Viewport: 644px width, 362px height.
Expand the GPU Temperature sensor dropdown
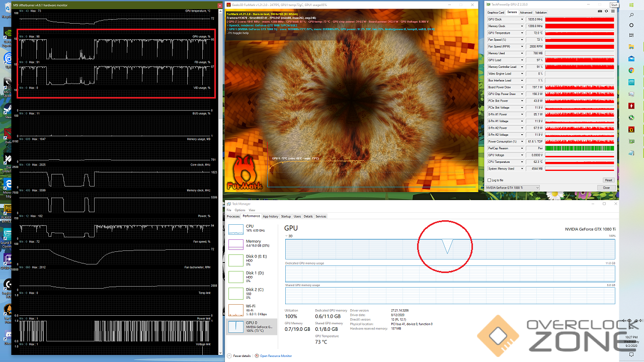[522, 33]
